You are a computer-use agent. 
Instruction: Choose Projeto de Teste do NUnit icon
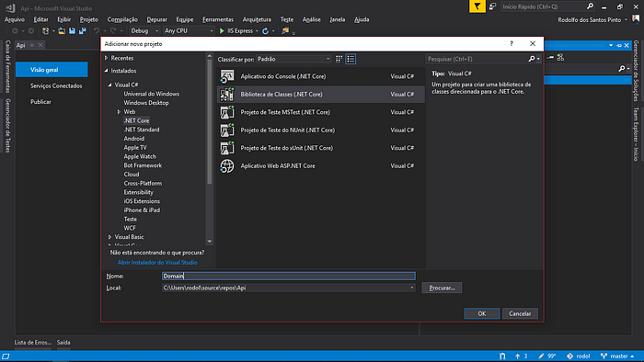226,130
